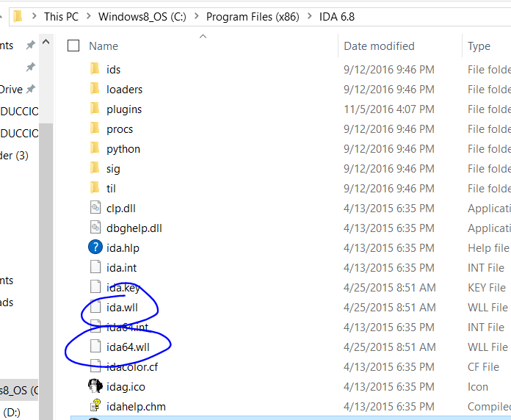
Task: Sort by Name column header
Action: 104,46
